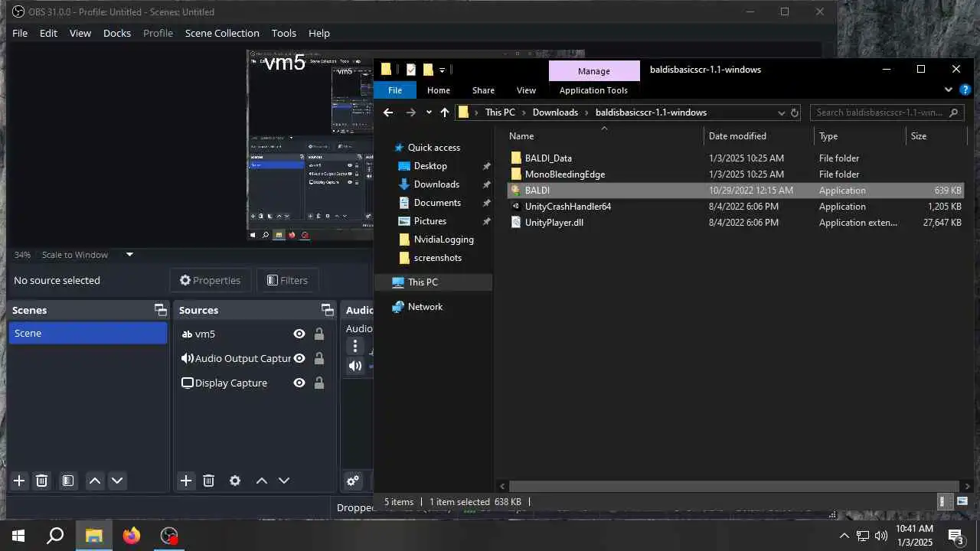Click the Properties button in OBS
This screenshot has width=980, height=551.
click(x=210, y=280)
